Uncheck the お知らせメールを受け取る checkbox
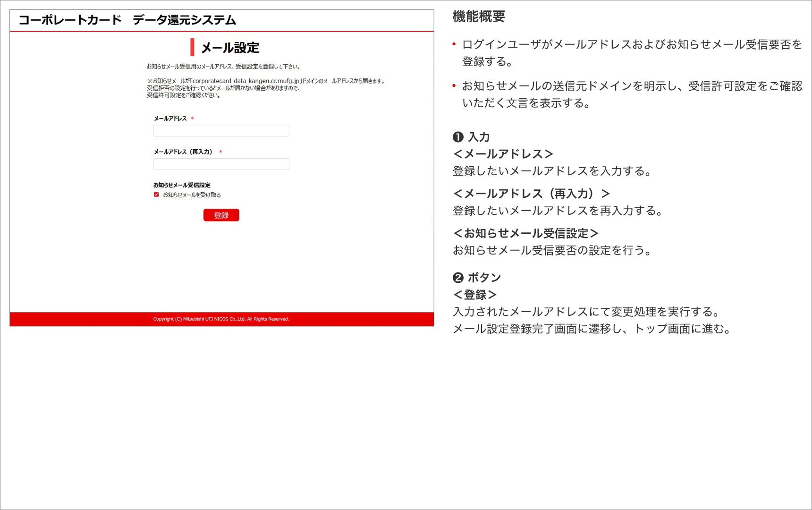The image size is (812, 510). pos(156,195)
